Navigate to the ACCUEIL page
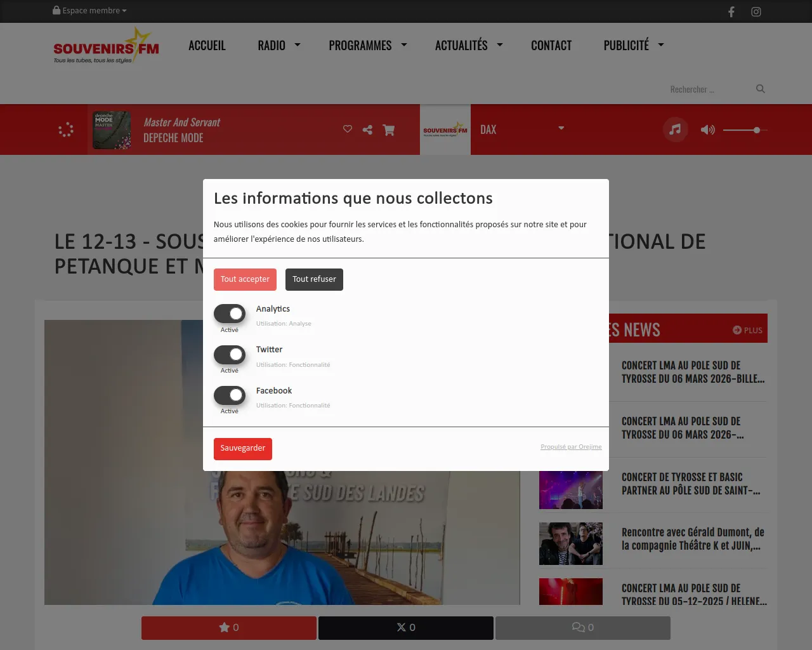 click(207, 45)
